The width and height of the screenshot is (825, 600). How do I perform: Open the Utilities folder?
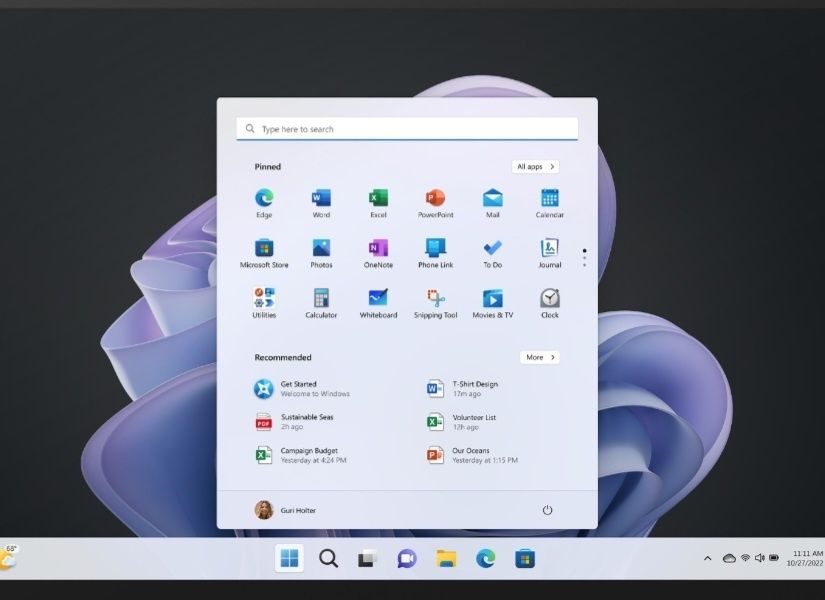[264, 303]
